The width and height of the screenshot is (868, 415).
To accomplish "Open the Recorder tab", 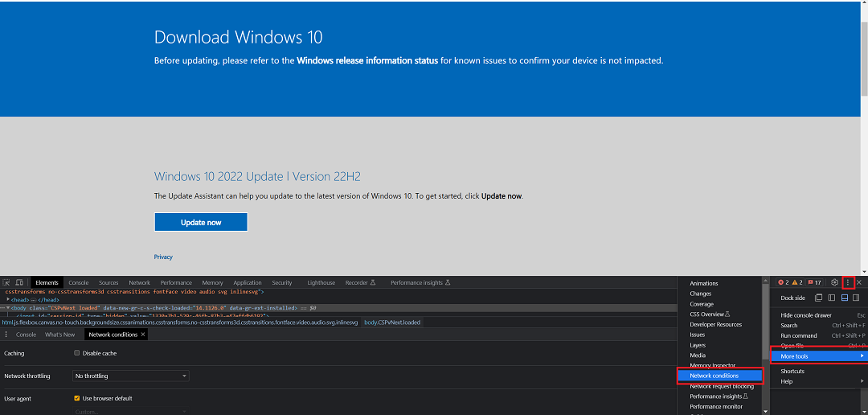I will (360, 282).
